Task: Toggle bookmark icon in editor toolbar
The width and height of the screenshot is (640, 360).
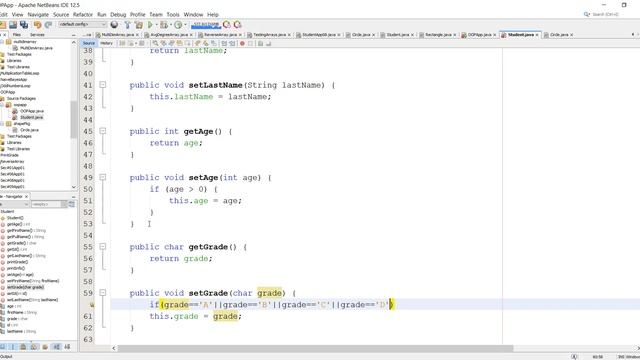Action: 213,43
